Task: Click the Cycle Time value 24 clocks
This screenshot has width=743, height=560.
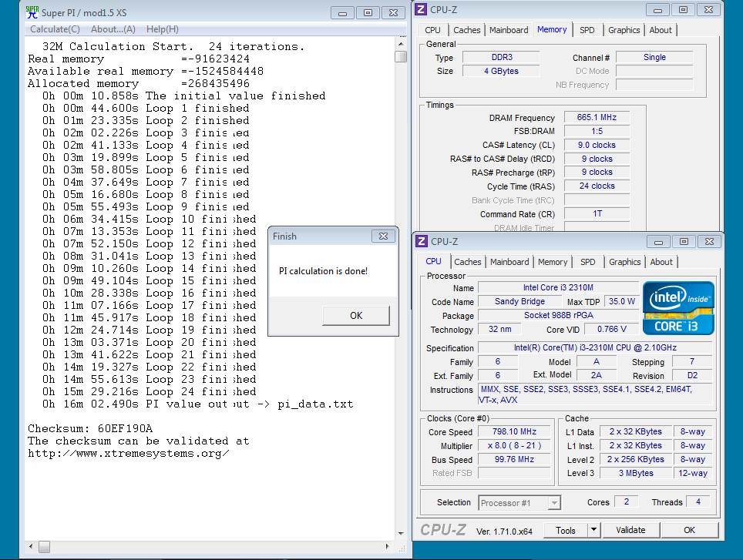Action: tap(597, 186)
